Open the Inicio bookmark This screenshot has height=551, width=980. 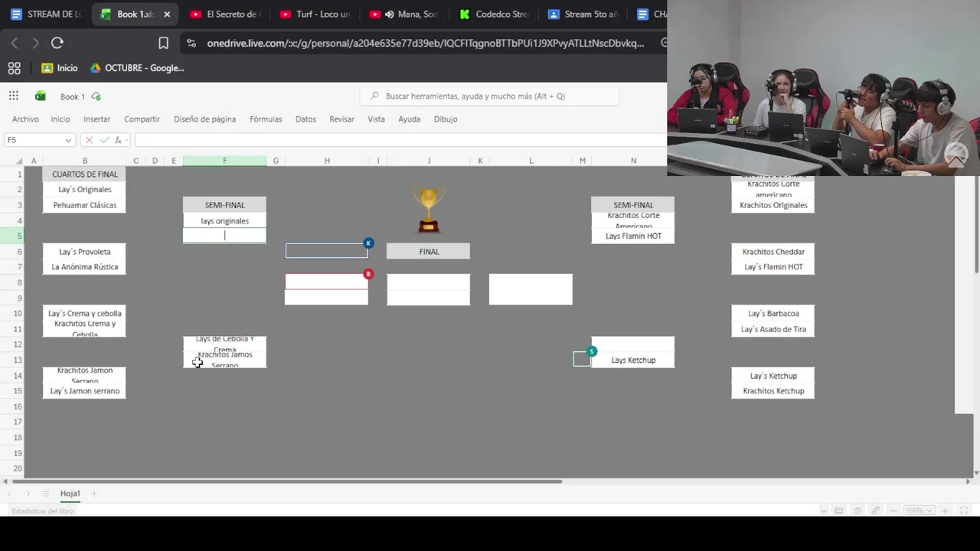click(60, 67)
